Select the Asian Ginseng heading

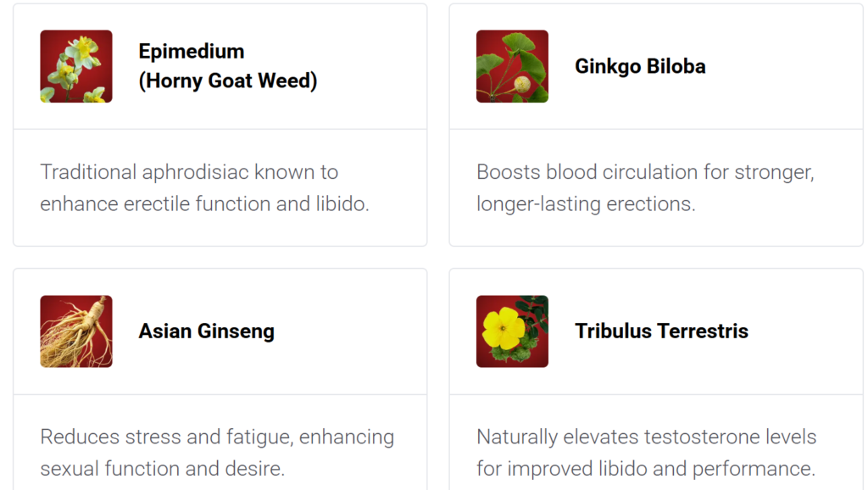pos(207,331)
